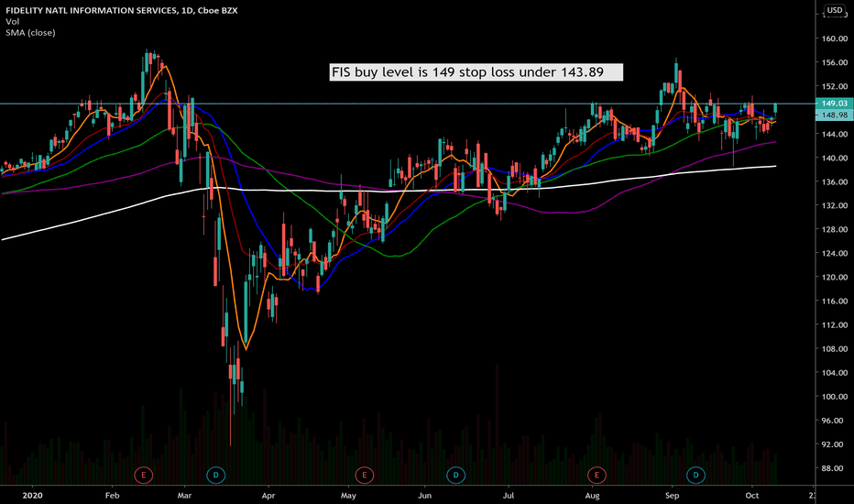Click the 140.00 price axis label
The height and width of the screenshot is (504, 854).
(x=835, y=158)
